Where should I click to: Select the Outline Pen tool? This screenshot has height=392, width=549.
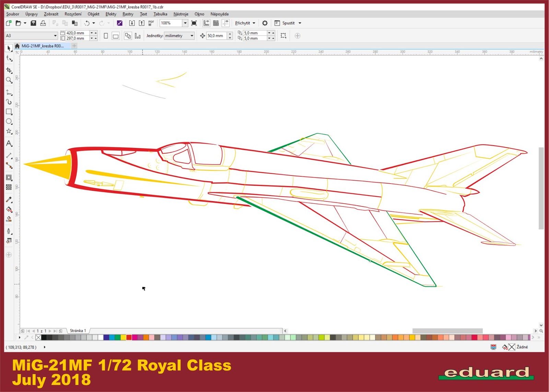click(x=9, y=231)
